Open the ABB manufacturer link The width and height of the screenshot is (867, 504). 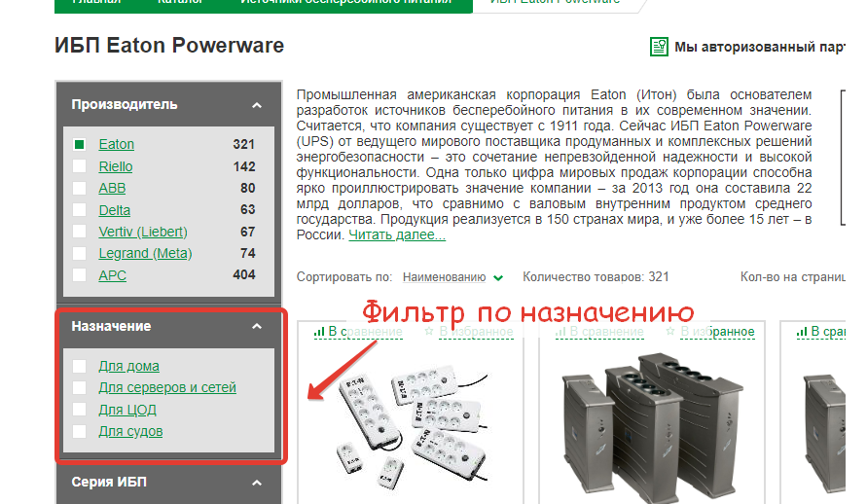112,188
